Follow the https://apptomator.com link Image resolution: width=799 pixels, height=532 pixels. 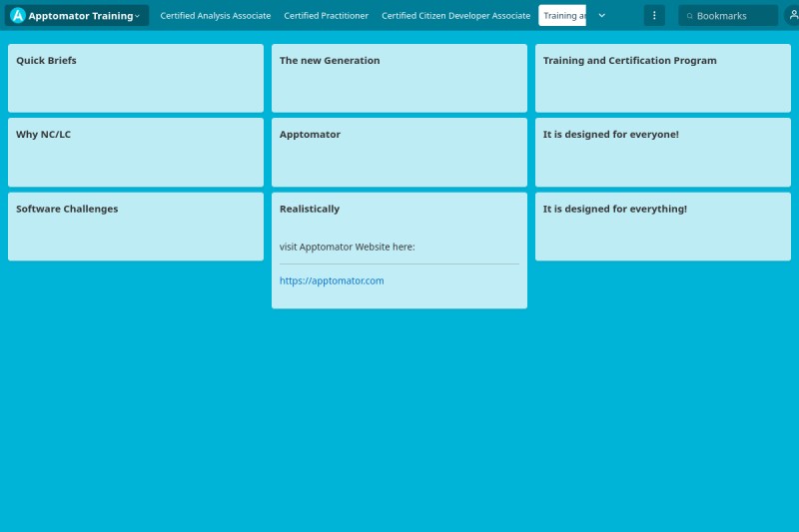pos(332,280)
